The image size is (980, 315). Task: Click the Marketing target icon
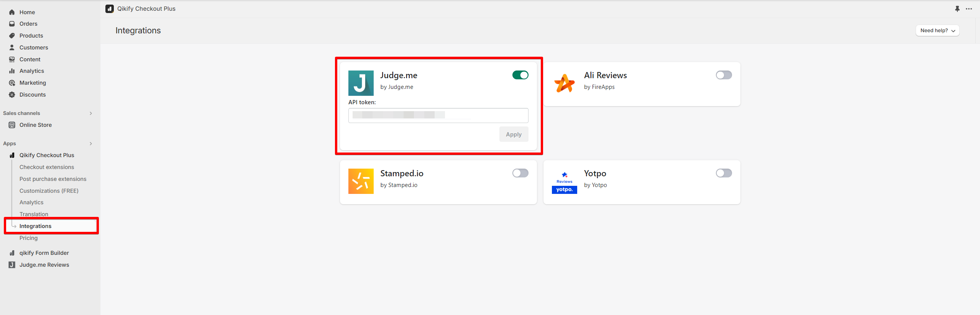12,83
